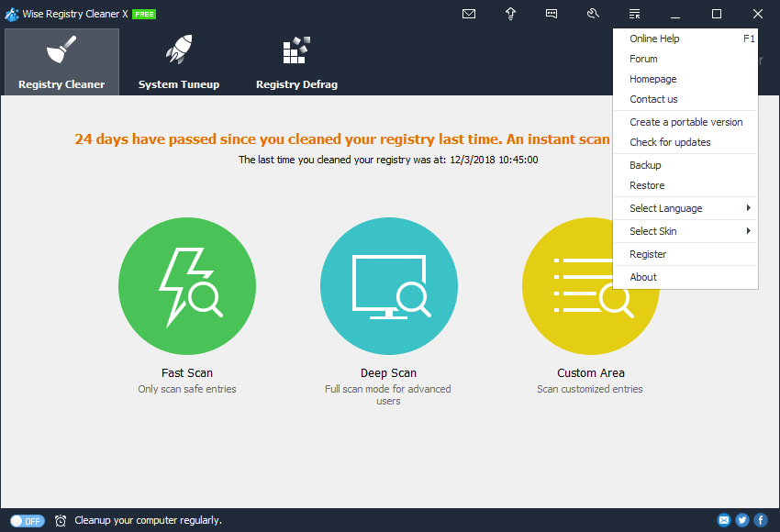This screenshot has height=532, width=780.
Task: Toggle the menu list icon in title bar
Action: pos(634,14)
